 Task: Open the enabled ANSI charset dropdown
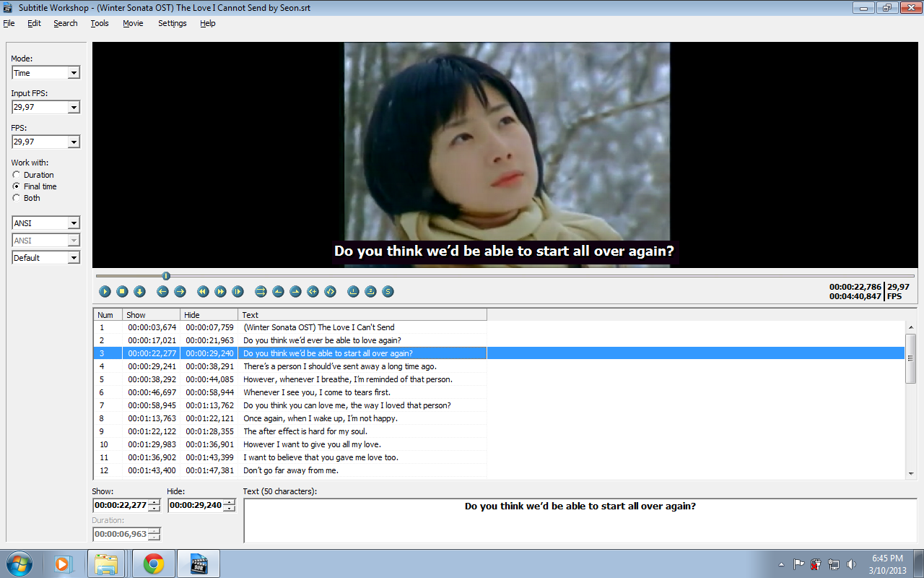(x=45, y=223)
